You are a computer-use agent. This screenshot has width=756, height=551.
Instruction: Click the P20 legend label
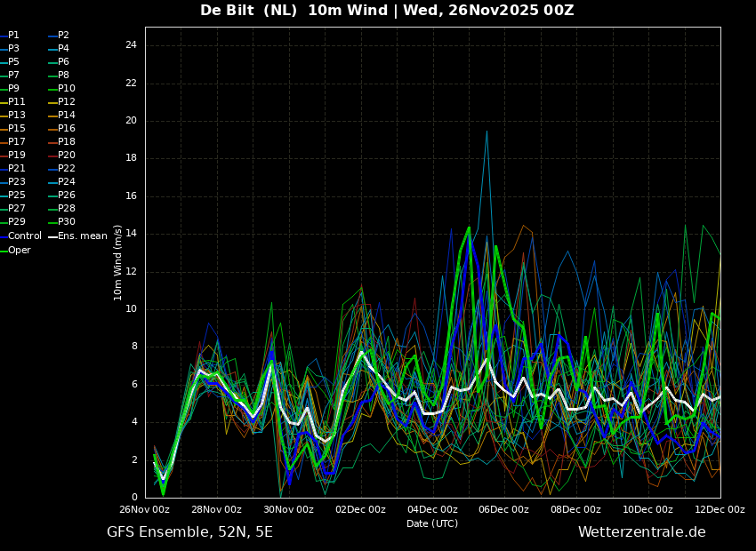click(61, 156)
